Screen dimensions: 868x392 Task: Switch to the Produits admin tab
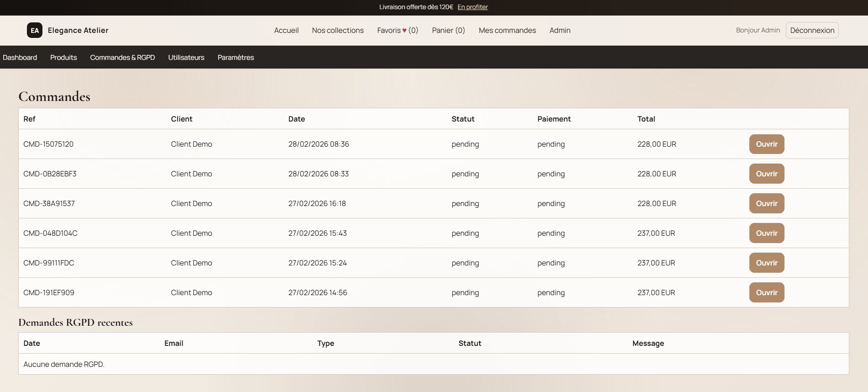(63, 57)
